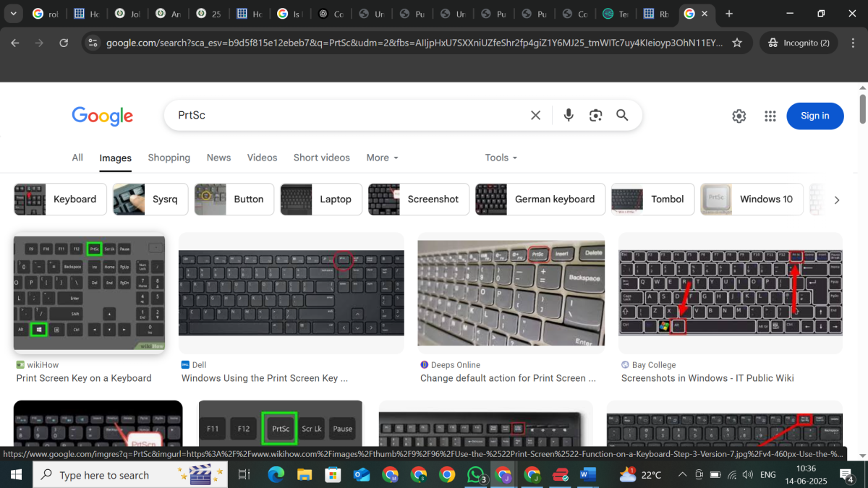Click the voice search microphone icon
This screenshot has width=868, height=488.
569,116
